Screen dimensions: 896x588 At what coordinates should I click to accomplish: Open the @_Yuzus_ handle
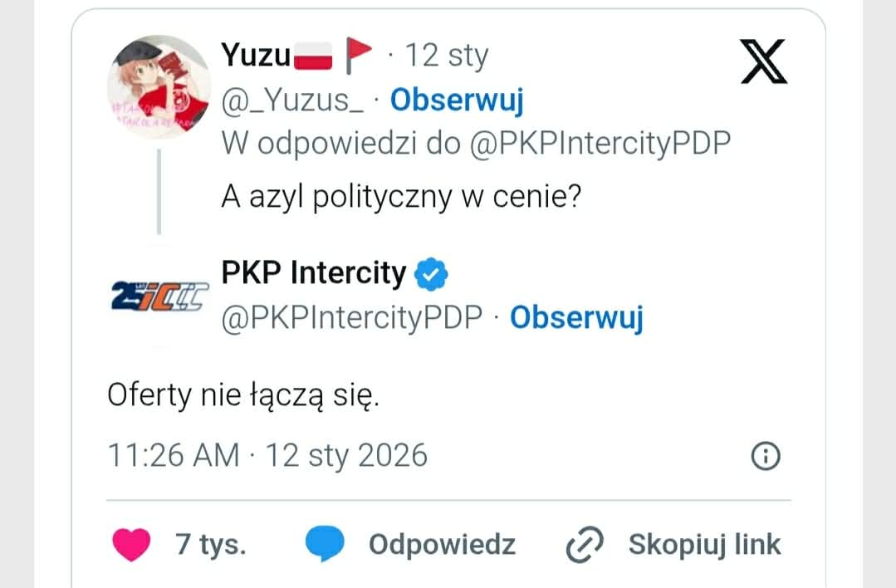[x=292, y=100]
